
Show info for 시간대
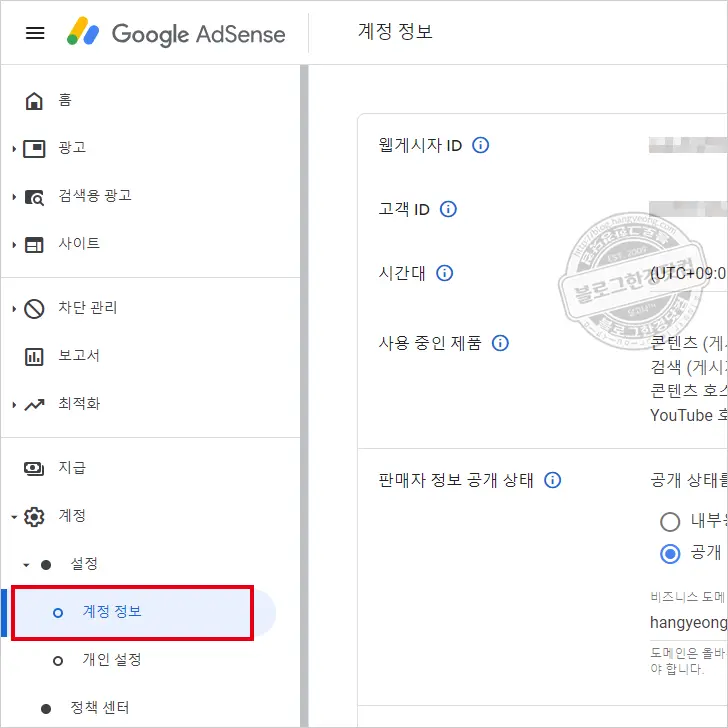(444, 273)
